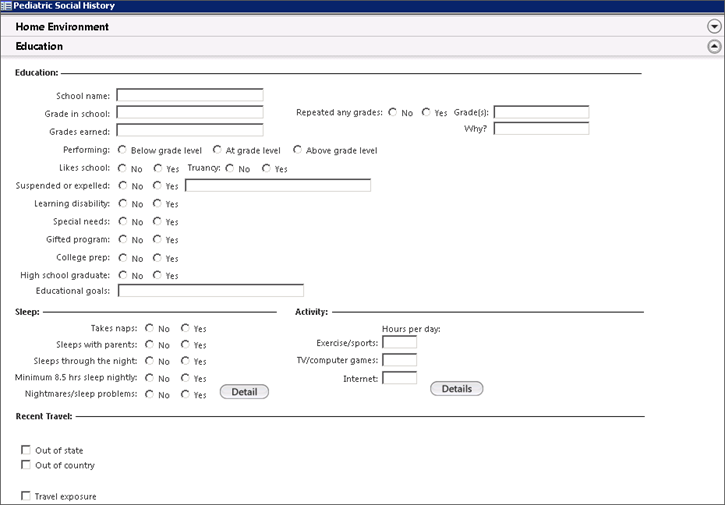The height and width of the screenshot is (505, 725).
Task: Click the Pediatric Social History title icon
Action: [7, 6]
